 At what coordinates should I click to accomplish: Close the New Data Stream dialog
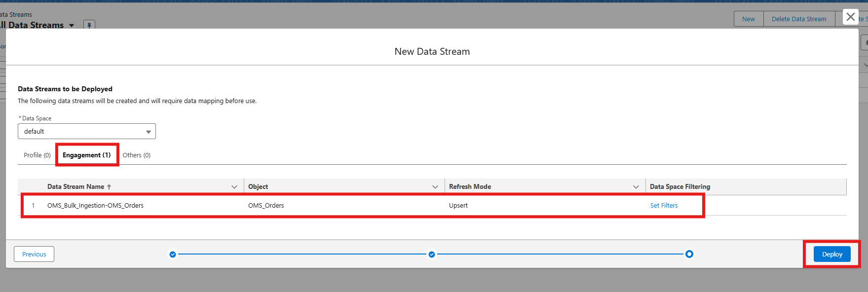click(x=850, y=17)
